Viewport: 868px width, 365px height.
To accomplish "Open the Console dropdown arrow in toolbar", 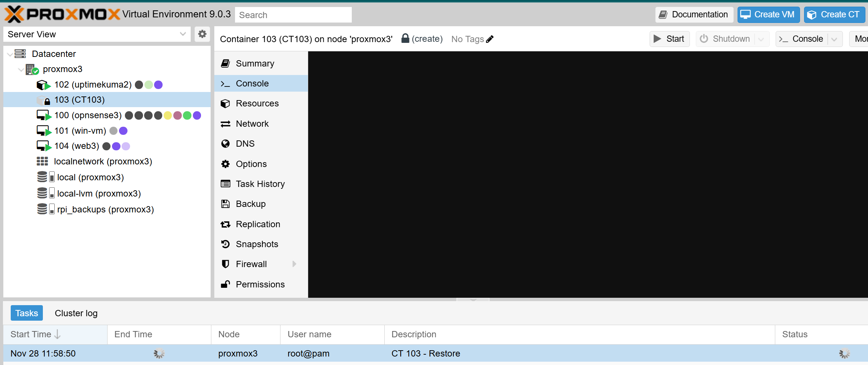I will tap(834, 39).
